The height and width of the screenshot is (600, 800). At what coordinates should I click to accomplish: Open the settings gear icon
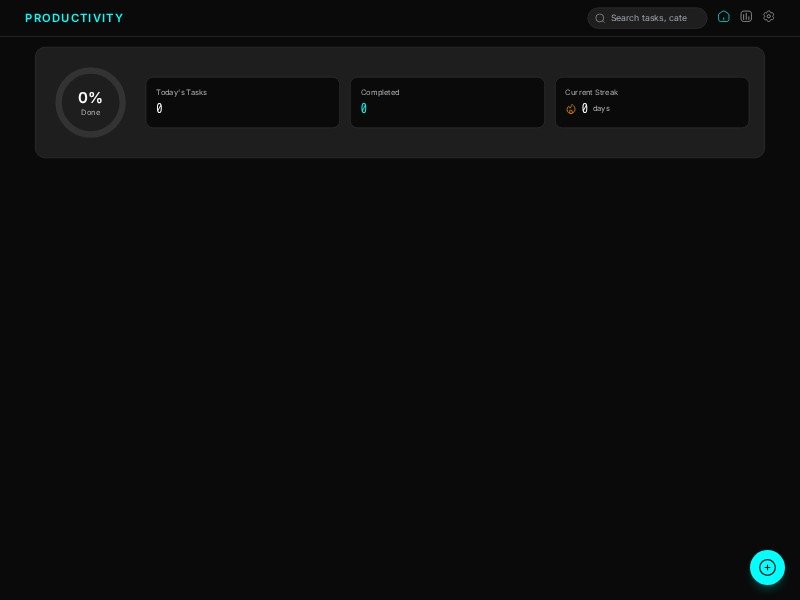pos(769,17)
